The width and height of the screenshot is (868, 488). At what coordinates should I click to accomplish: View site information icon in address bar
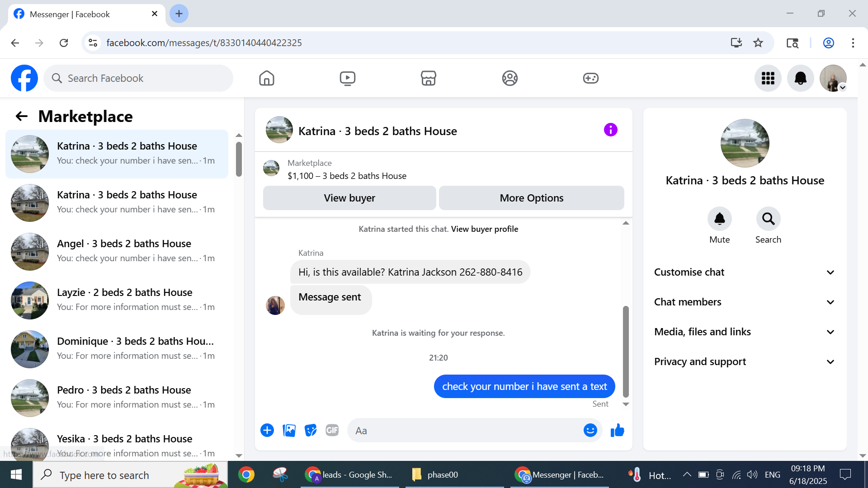[93, 43]
